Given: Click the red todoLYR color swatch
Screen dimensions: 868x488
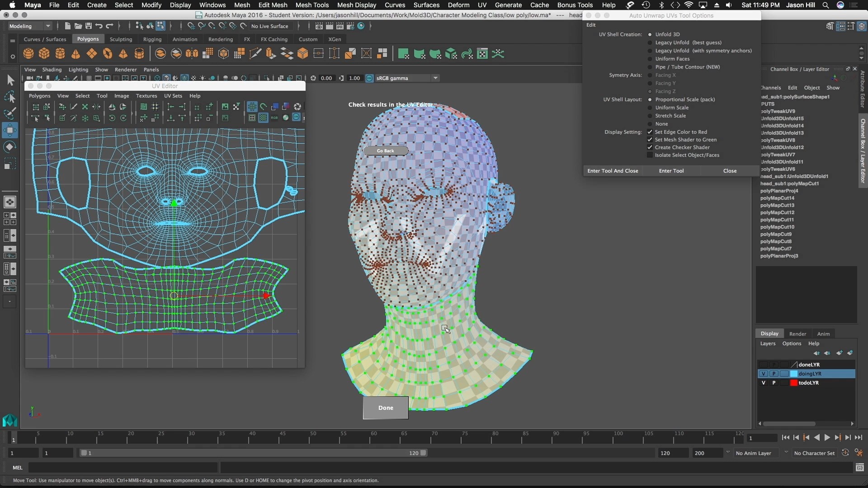Looking at the screenshot, I should point(793,383).
